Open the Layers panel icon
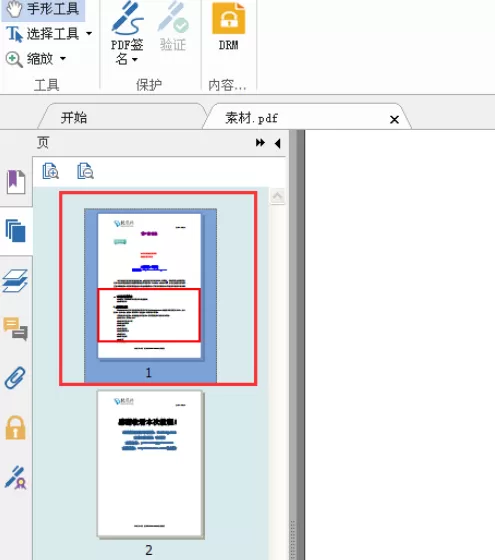495x560 pixels. [15, 281]
